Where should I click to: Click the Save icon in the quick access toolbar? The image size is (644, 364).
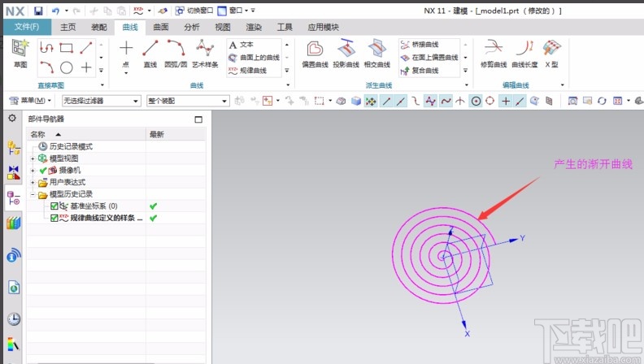38,11
